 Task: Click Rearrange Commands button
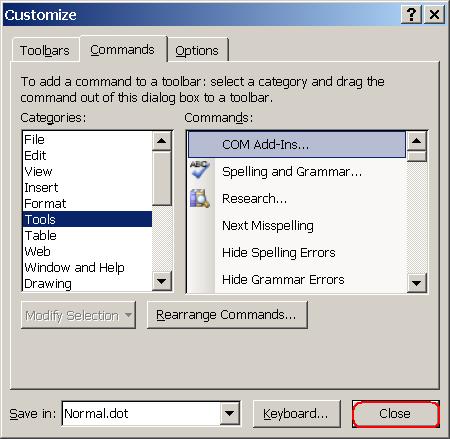click(x=227, y=315)
